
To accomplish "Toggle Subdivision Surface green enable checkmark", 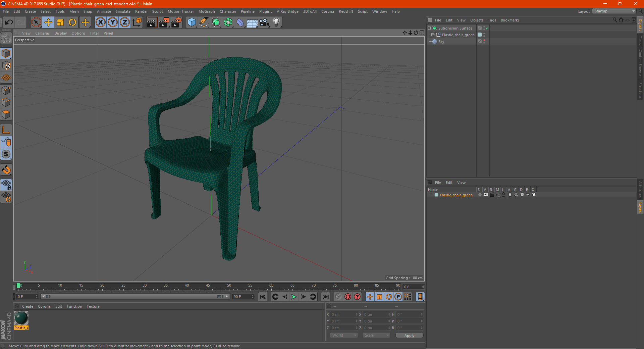I will pyautogui.click(x=487, y=28).
